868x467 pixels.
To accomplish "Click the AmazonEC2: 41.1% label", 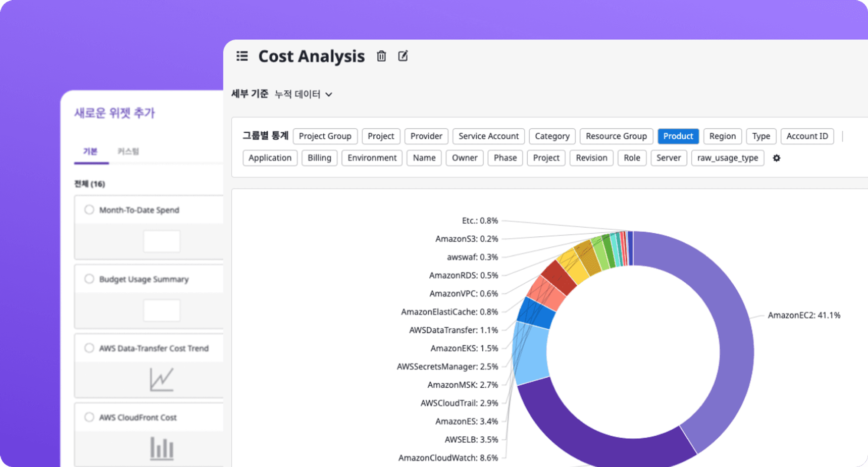I will click(x=804, y=315).
